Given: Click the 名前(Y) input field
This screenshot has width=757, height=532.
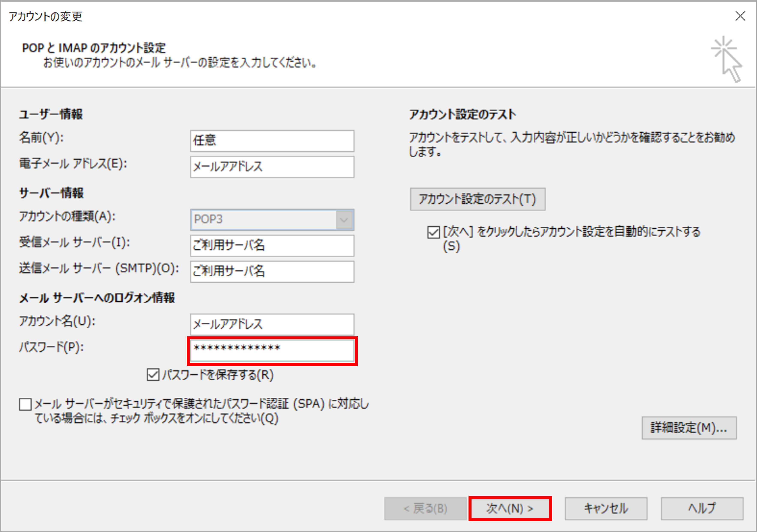Looking at the screenshot, I should [x=272, y=141].
